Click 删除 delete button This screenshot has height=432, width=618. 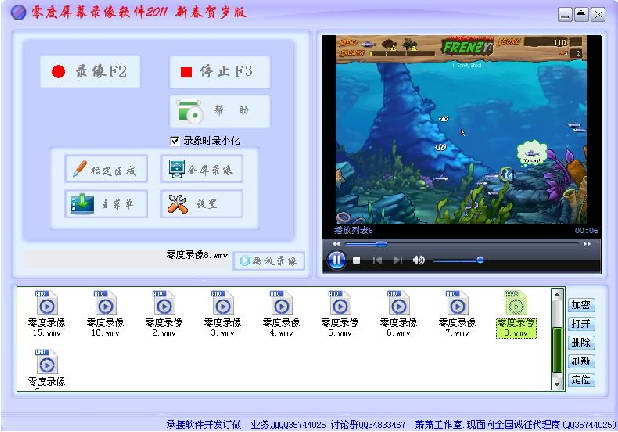click(x=581, y=343)
